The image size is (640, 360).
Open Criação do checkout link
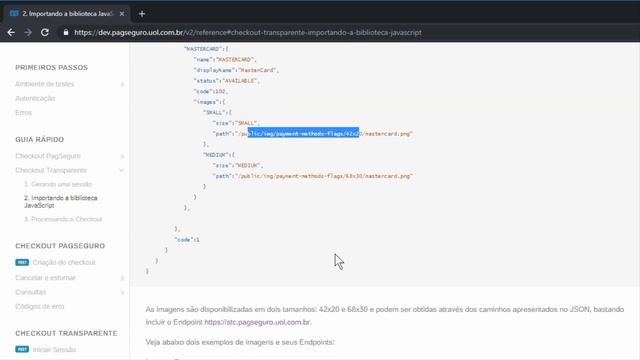point(64,262)
